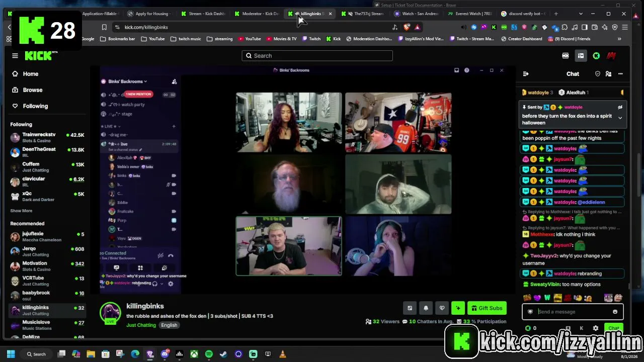Open Brave Shields lion icon
This screenshot has width=644, height=362.
407,27
